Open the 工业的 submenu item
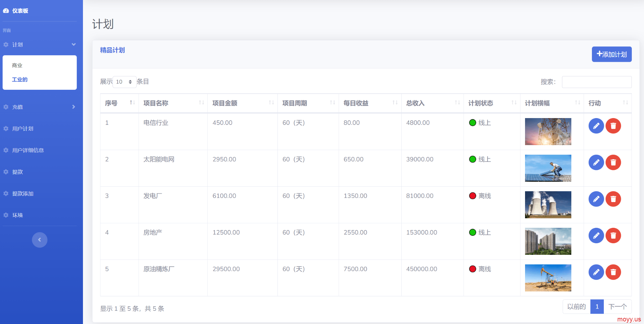Image resolution: width=644 pixels, height=324 pixels. pos(20,79)
